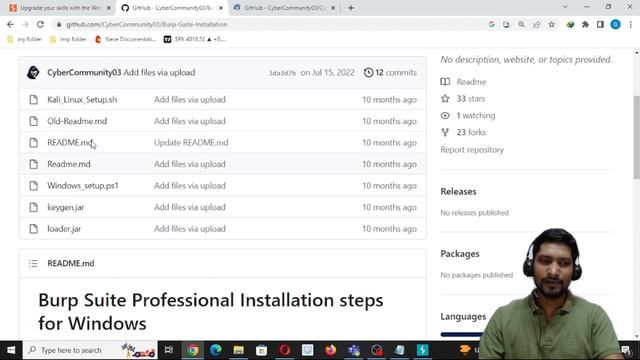
Task: Click the address bar URL field
Action: tap(269, 24)
